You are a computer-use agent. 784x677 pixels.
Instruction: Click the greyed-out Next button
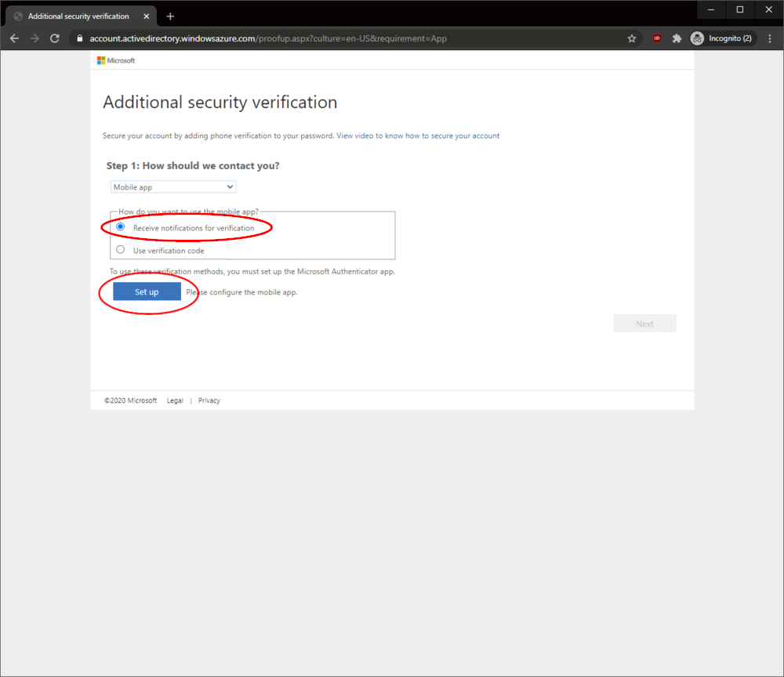point(644,324)
